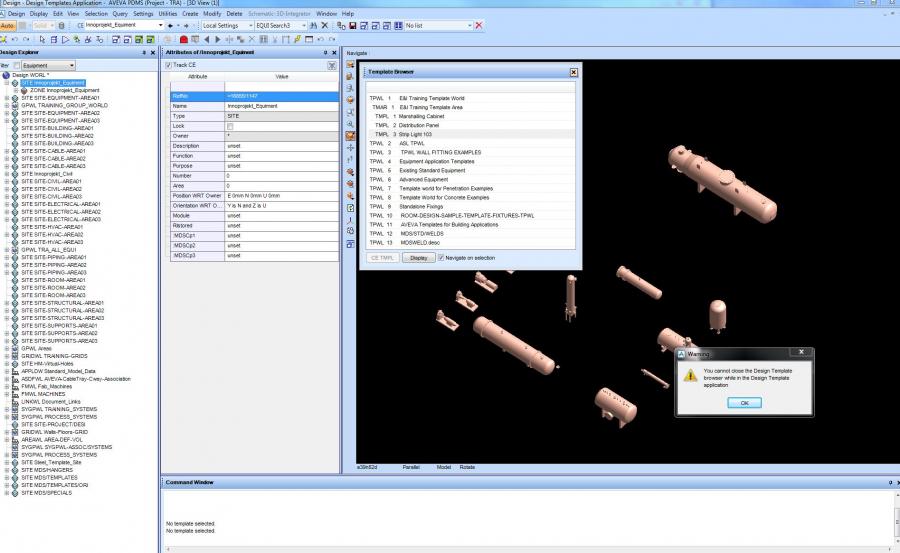Image resolution: width=900 pixels, height=553 pixels.
Task: Click the binoculars search icon in toolbar
Action: coord(313,25)
